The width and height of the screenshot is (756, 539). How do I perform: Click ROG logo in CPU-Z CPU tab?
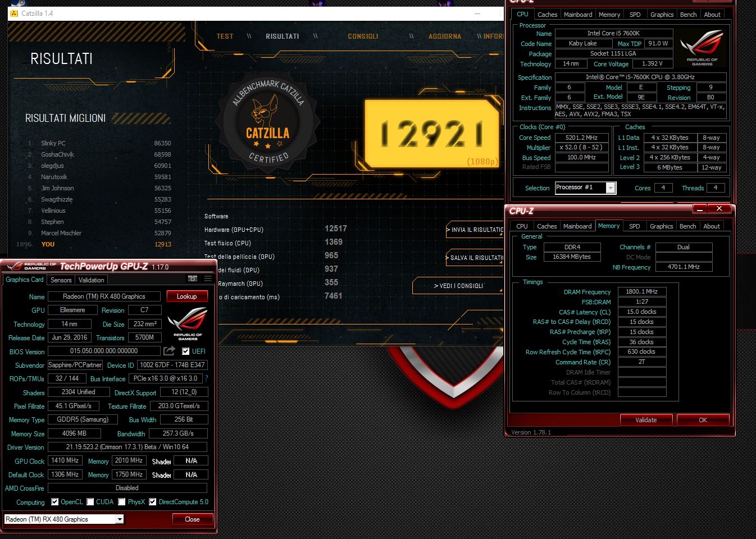tap(702, 49)
